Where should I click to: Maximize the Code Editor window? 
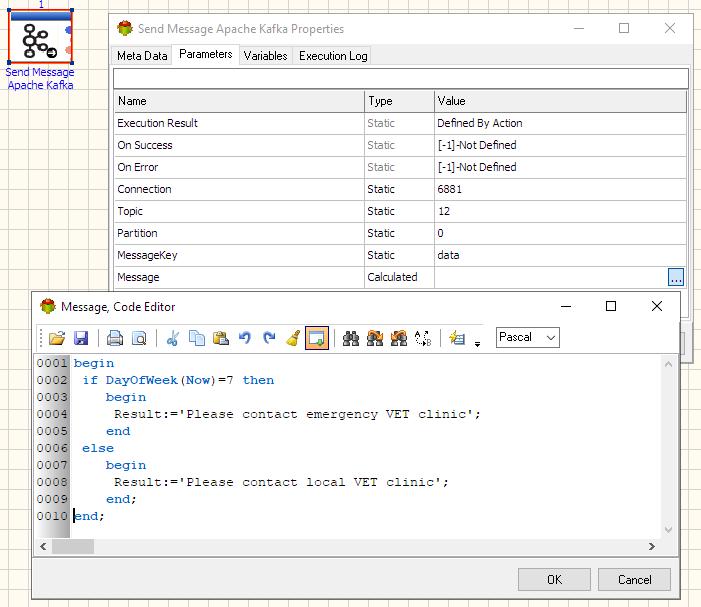[611, 306]
